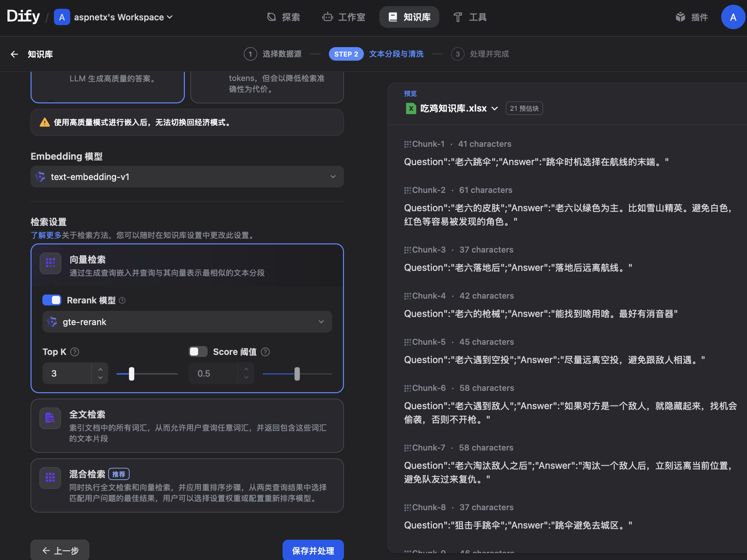747x560 pixels.
Task: Click the 保存并处理 button
Action: tap(313, 550)
